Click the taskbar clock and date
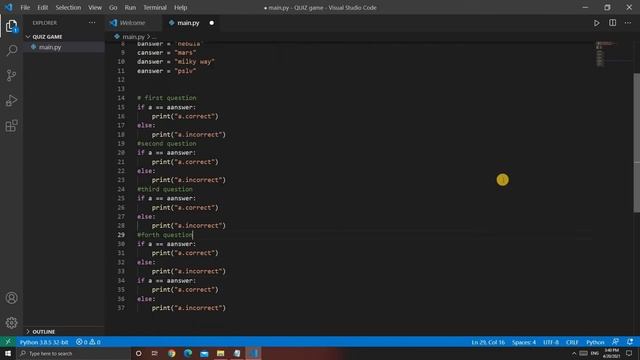The height and width of the screenshot is (360, 640). tap(611, 353)
